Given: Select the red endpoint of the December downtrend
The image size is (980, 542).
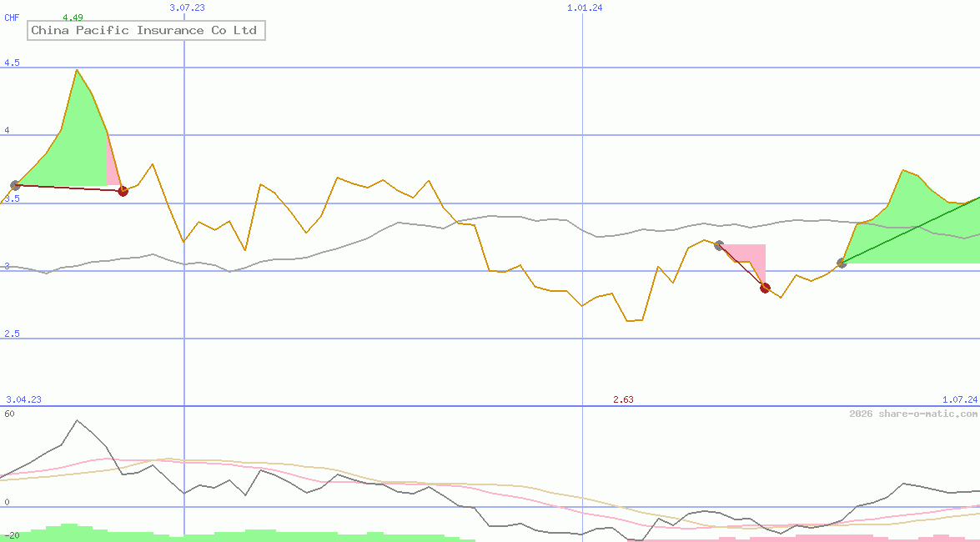Looking at the screenshot, I should pos(764,287).
